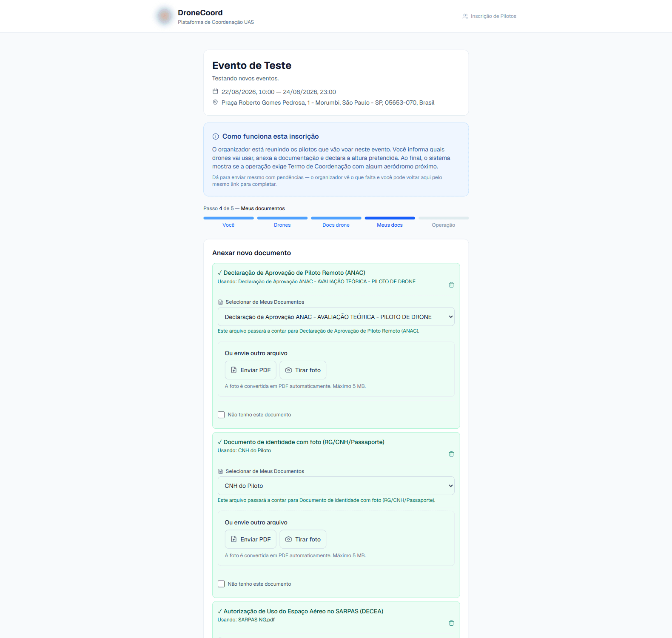672x638 pixels.
Task: Check Não tenho este documento for the ANAC declaration
Action: [x=221, y=415]
